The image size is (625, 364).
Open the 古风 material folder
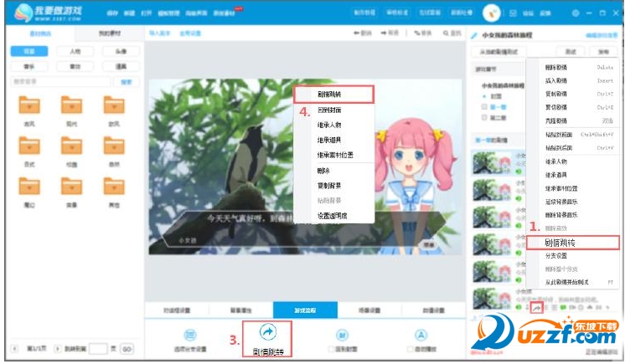(x=29, y=105)
